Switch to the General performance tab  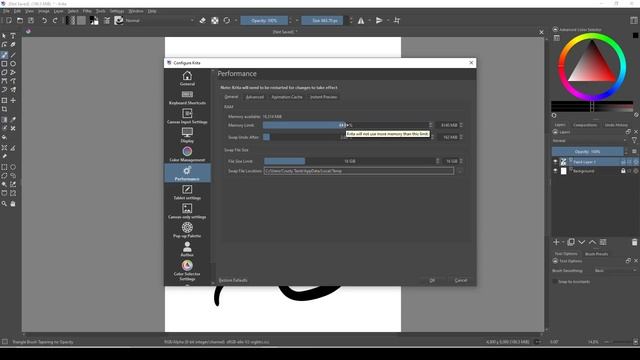(x=231, y=97)
